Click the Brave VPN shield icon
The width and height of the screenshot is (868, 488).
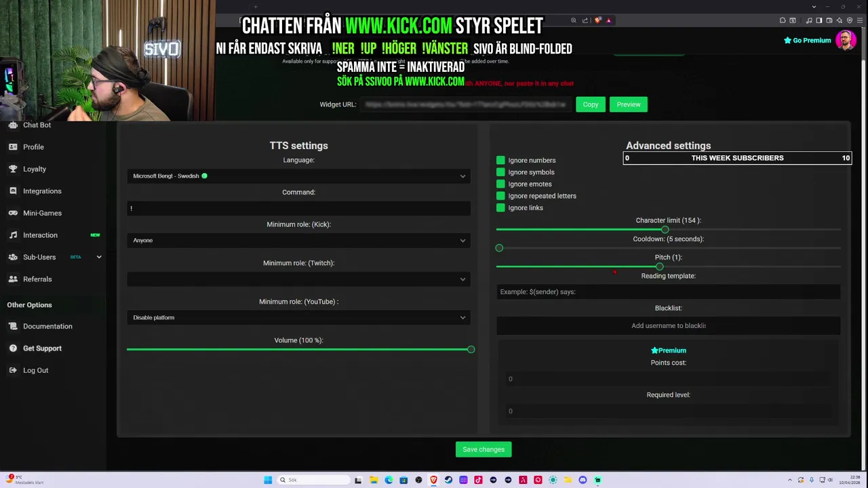pyautogui.click(x=850, y=20)
